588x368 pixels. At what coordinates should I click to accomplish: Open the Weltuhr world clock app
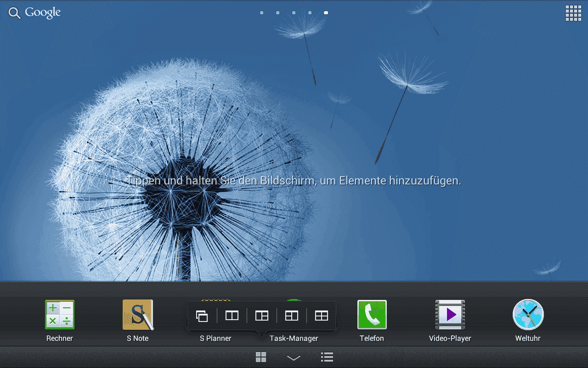coord(528,315)
